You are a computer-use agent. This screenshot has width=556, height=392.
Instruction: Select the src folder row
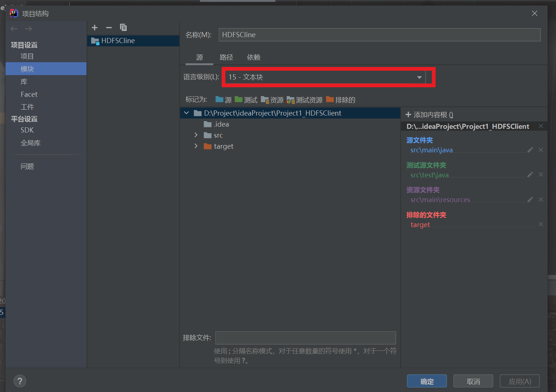coord(290,135)
